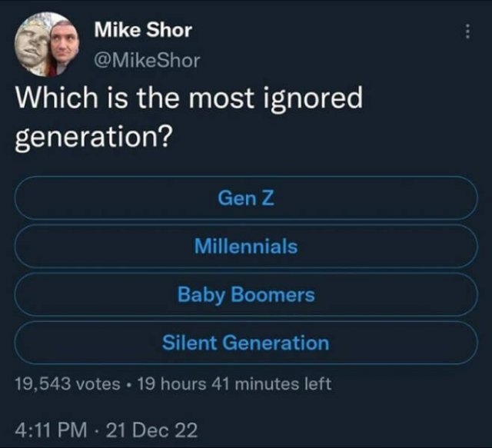
Task: Choose Baby Boomers in the poll
Action: [x=246, y=294]
